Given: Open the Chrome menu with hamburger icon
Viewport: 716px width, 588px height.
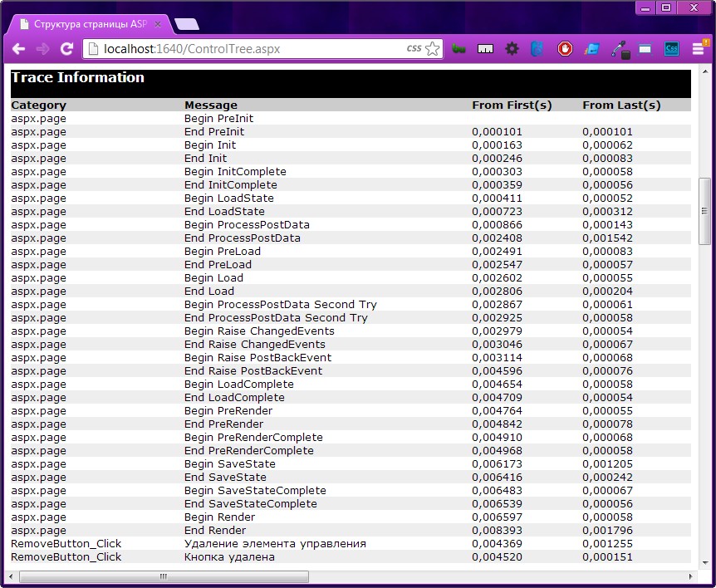Looking at the screenshot, I should pos(699,48).
